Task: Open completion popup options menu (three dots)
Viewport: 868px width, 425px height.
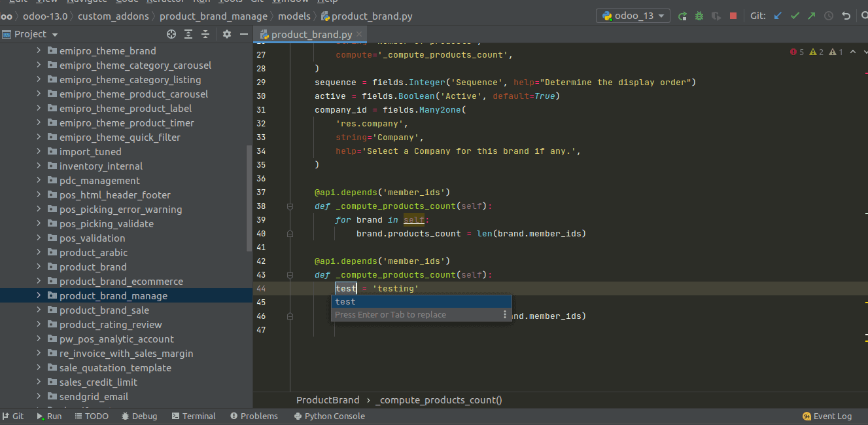Action: [x=504, y=315]
